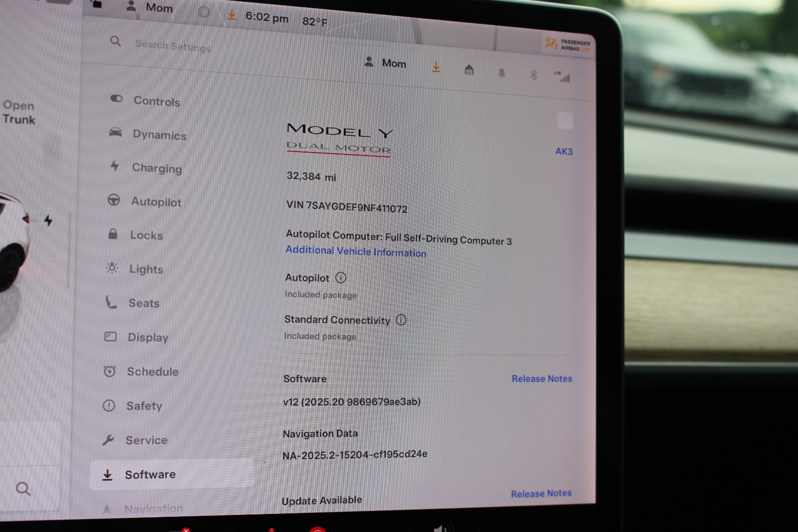Open the HomeLink garage icon
Screen dimensions: 798x532
point(469,70)
